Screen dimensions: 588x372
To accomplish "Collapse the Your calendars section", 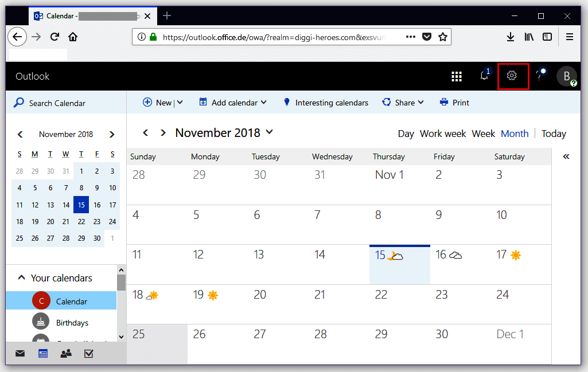I will click(20, 277).
